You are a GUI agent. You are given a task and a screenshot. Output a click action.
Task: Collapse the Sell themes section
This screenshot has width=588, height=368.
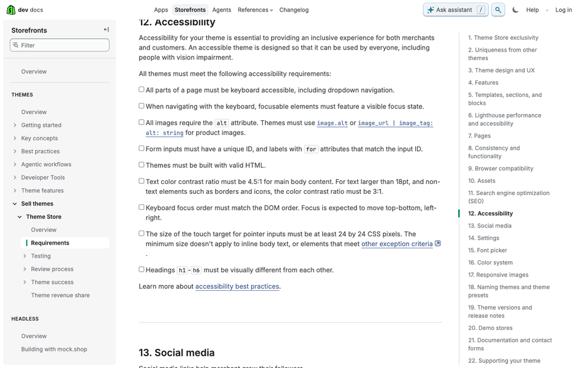[15, 204]
